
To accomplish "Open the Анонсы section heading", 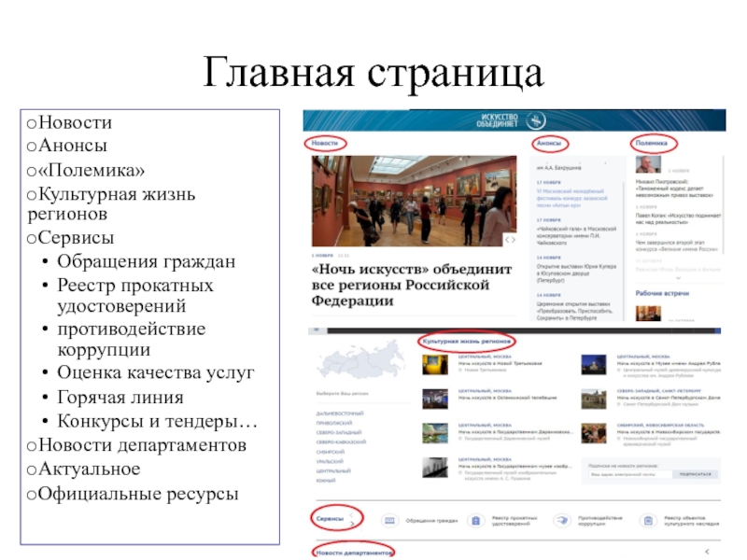I will [x=549, y=144].
